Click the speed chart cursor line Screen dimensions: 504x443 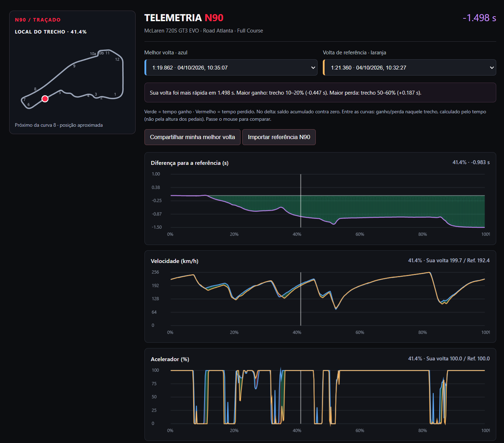[x=301, y=299]
